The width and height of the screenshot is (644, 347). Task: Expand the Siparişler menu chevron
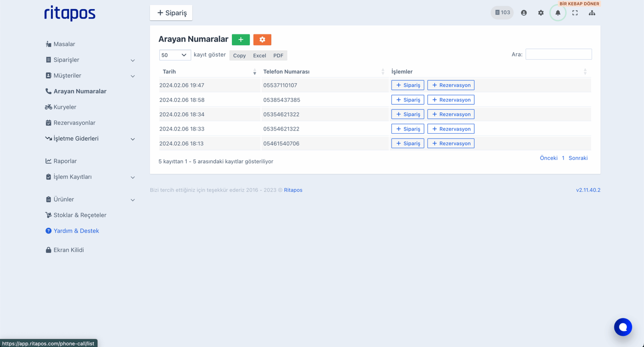[x=132, y=60]
